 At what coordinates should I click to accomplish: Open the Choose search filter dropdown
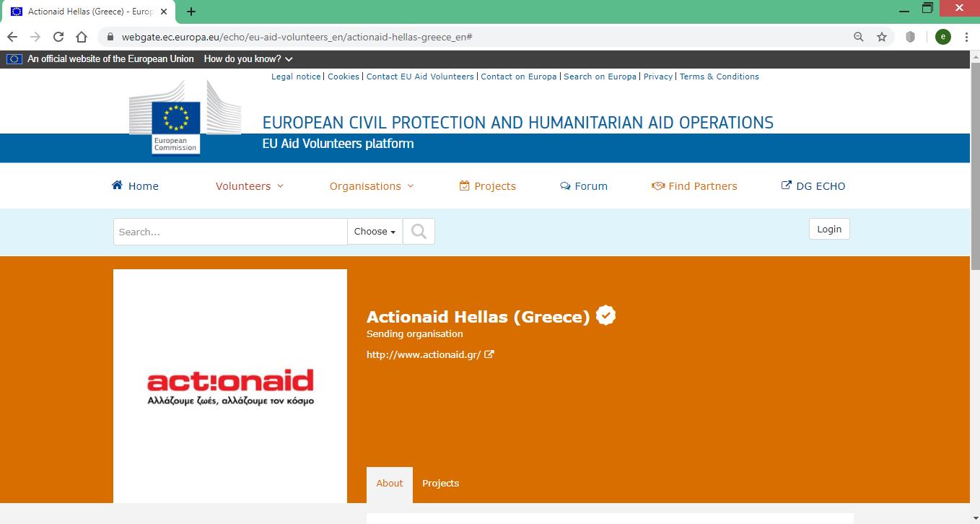tap(375, 232)
